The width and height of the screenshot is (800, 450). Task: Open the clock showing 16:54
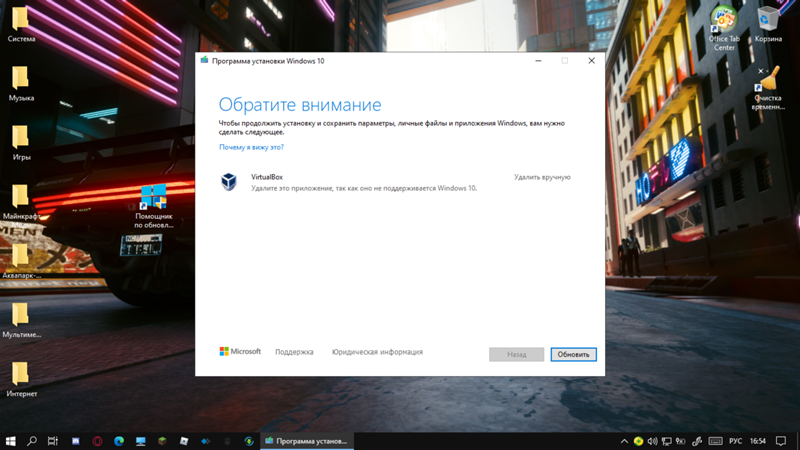(x=758, y=441)
